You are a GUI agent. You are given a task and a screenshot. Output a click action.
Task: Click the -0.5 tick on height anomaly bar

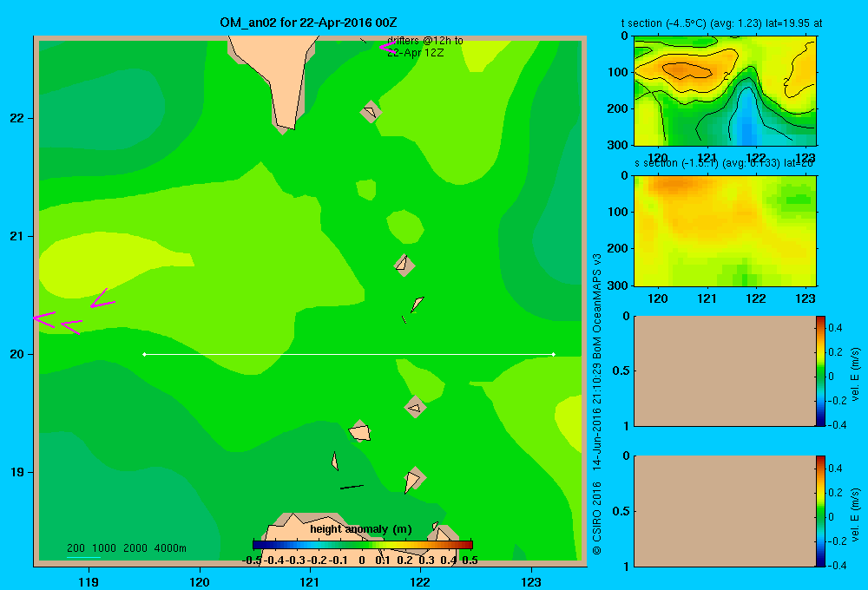[x=252, y=560]
